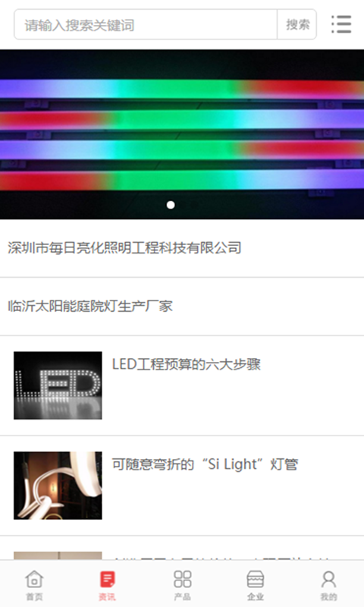Open 临沂太阳能庭院灯生产厂家 link

(90, 306)
